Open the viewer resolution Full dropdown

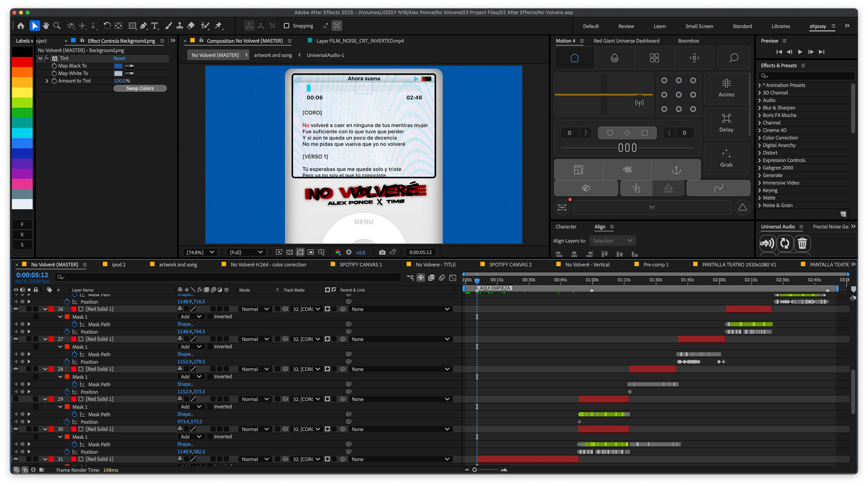246,252
